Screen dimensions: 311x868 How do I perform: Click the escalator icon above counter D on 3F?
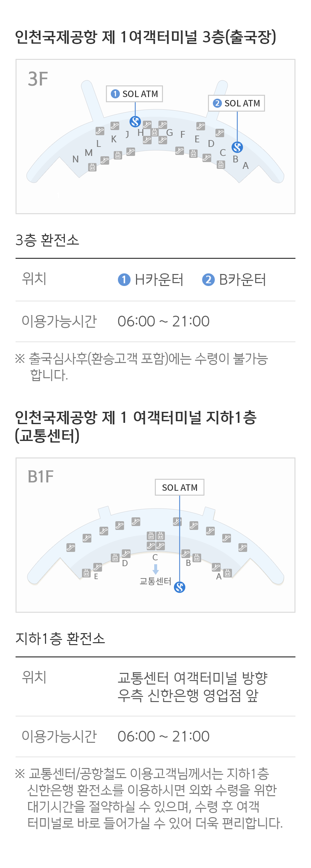(x=220, y=133)
